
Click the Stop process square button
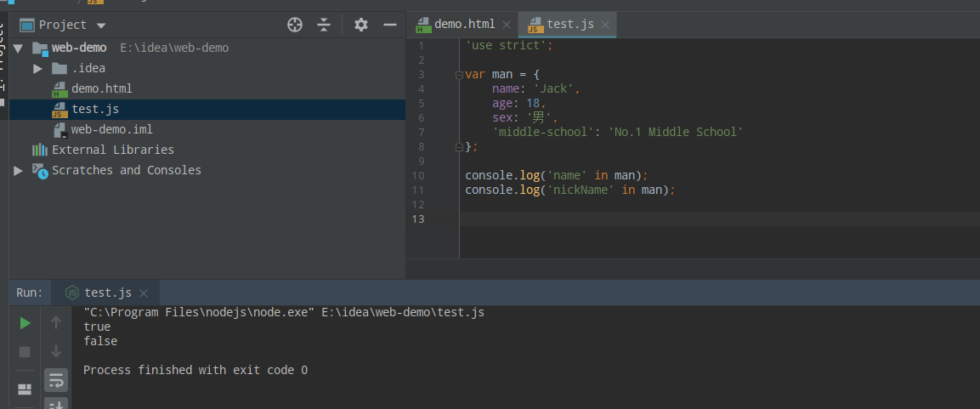click(x=25, y=352)
